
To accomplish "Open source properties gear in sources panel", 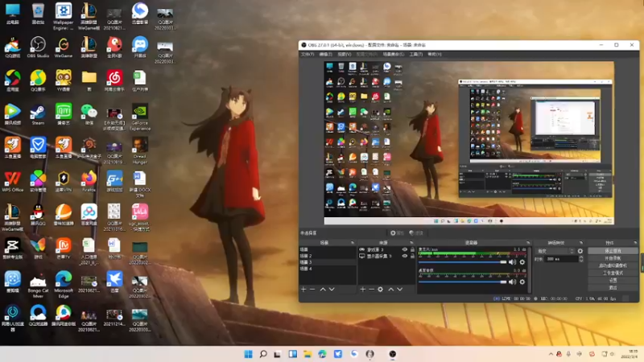I will click(x=380, y=289).
